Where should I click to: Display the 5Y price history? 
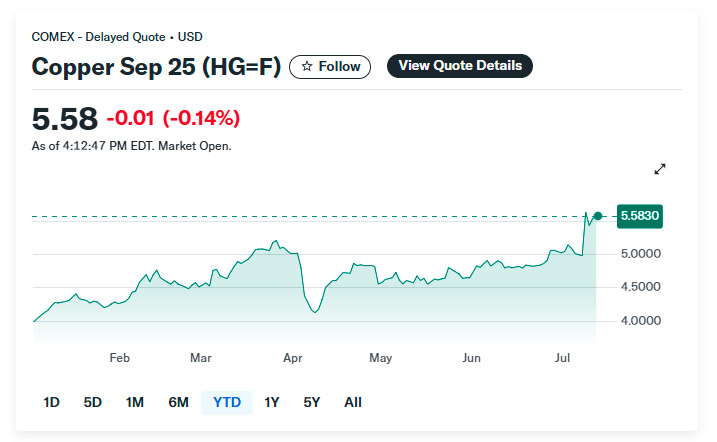pos(311,402)
